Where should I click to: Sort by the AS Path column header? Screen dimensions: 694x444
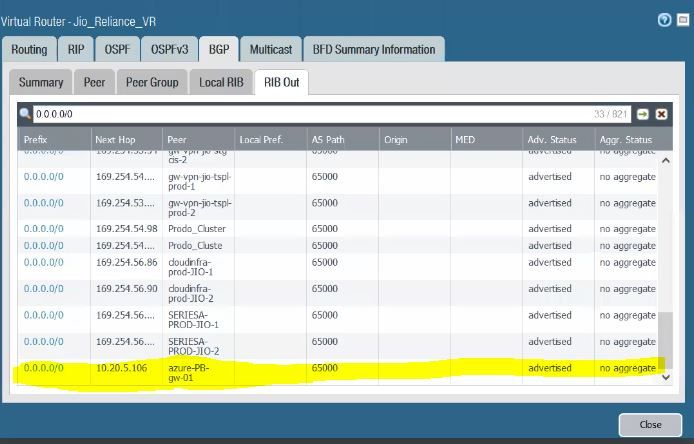328,139
